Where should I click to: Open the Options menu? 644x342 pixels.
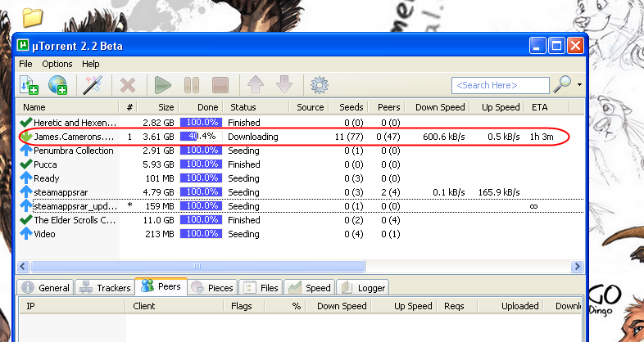(57, 64)
